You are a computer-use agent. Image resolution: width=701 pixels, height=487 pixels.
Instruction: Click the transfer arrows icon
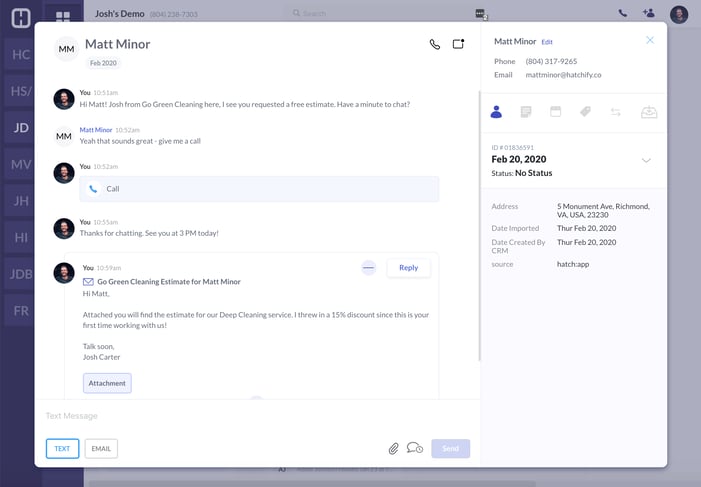click(617, 112)
